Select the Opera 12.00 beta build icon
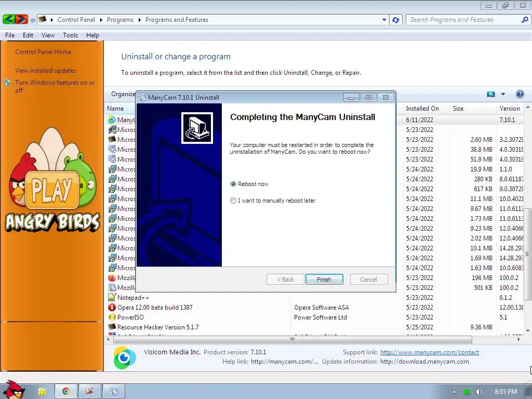 click(x=112, y=308)
